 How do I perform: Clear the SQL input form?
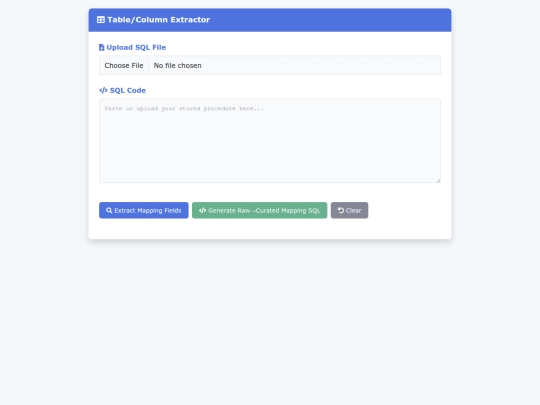pyautogui.click(x=350, y=210)
